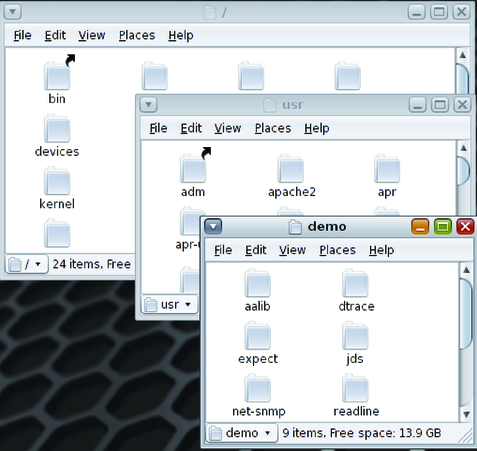Open the devices folder icon
The image size is (477, 451).
click(x=57, y=128)
